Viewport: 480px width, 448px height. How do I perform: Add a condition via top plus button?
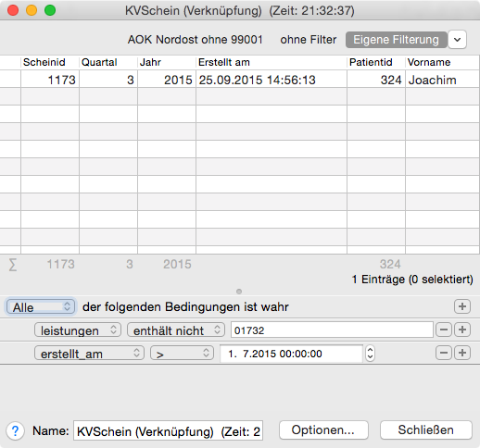coord(462,306)
